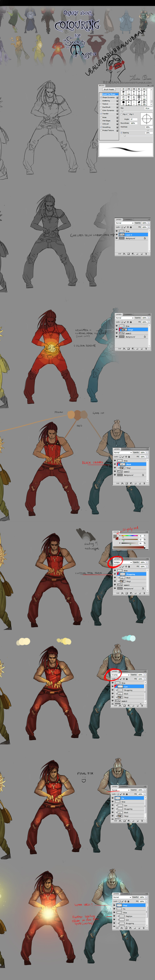Hide the highlighted Skuggning layer in Multiply panel

115,574
